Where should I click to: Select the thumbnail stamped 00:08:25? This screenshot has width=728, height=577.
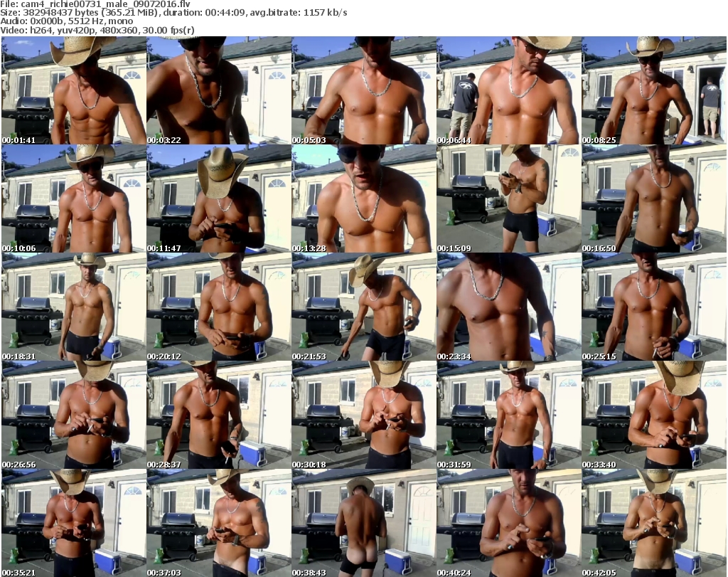[x=654, y=90]
